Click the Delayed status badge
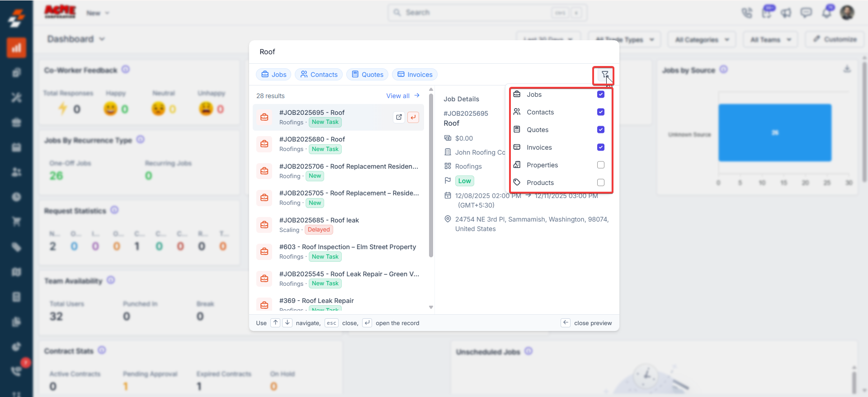Screen dimensions: 868x397 [x=319, y=230]
